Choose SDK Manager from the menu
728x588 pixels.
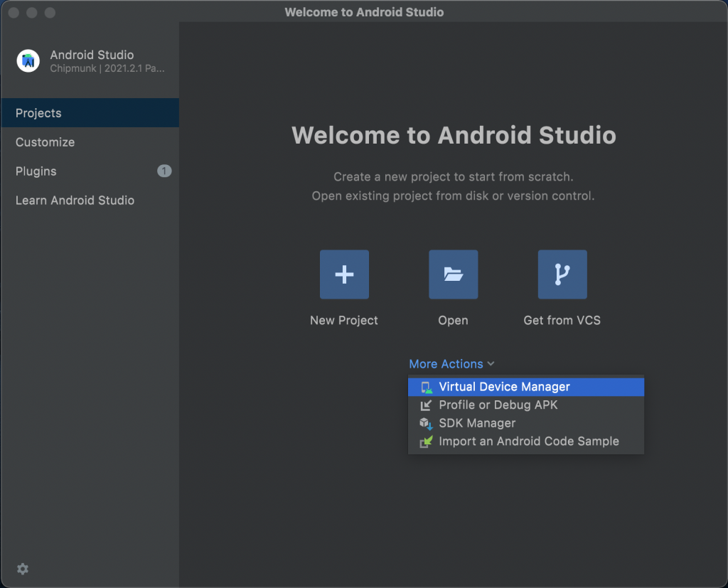point(526,423)
